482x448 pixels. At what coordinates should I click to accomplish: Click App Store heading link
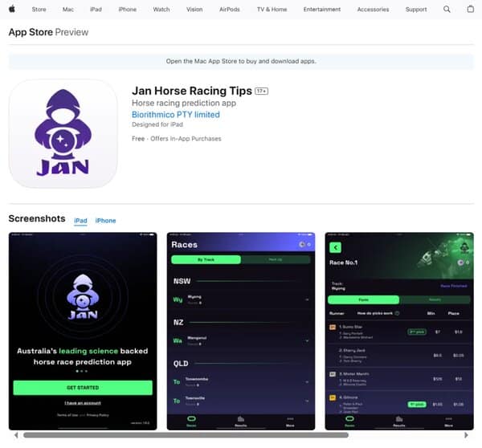31,32
